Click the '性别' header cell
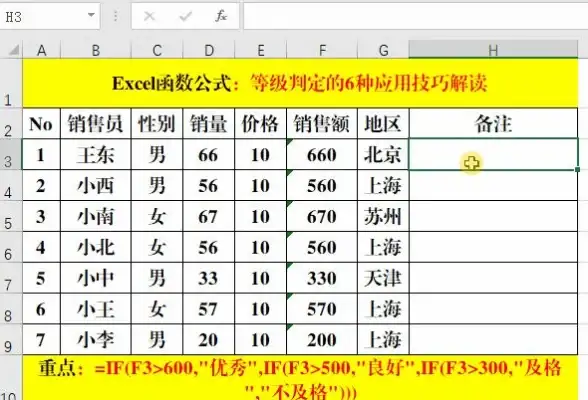588x400 pixels. click(x=157, y=123)
